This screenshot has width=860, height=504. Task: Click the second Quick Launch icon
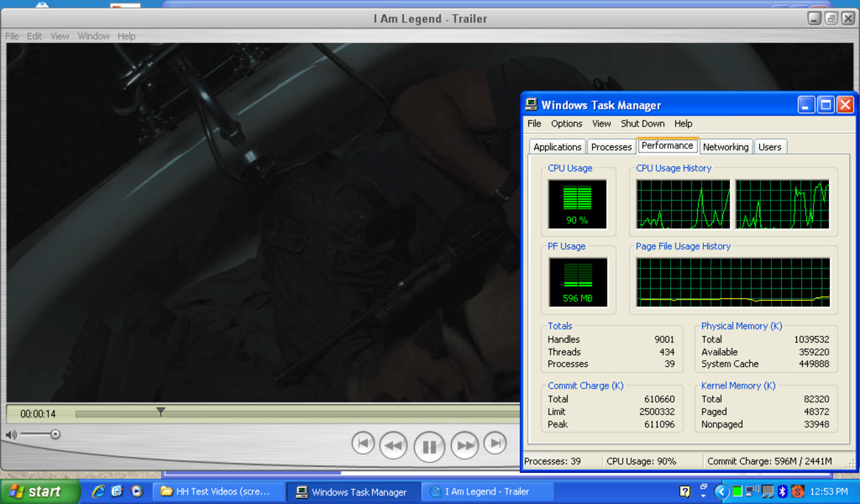[x=117, y=491]
